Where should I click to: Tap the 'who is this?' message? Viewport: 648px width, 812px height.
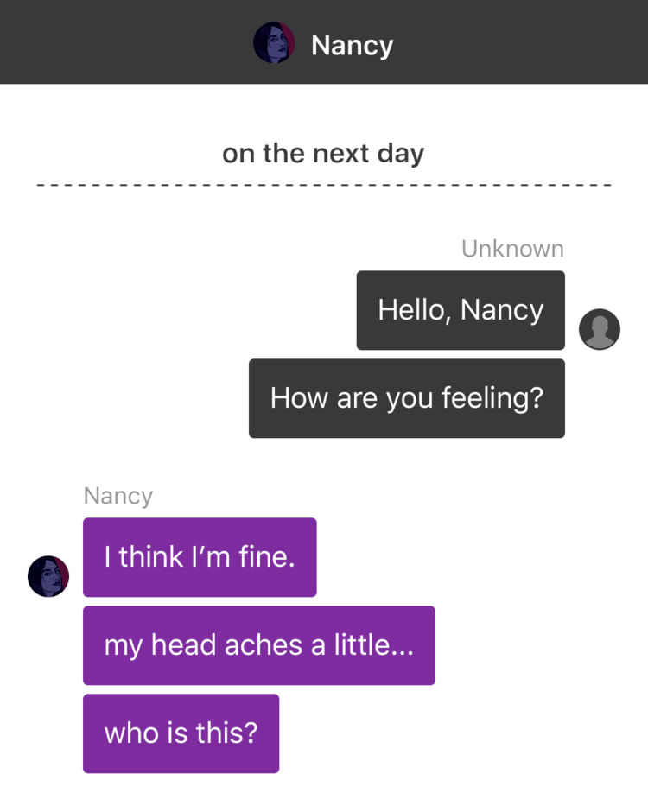[181, 733]
